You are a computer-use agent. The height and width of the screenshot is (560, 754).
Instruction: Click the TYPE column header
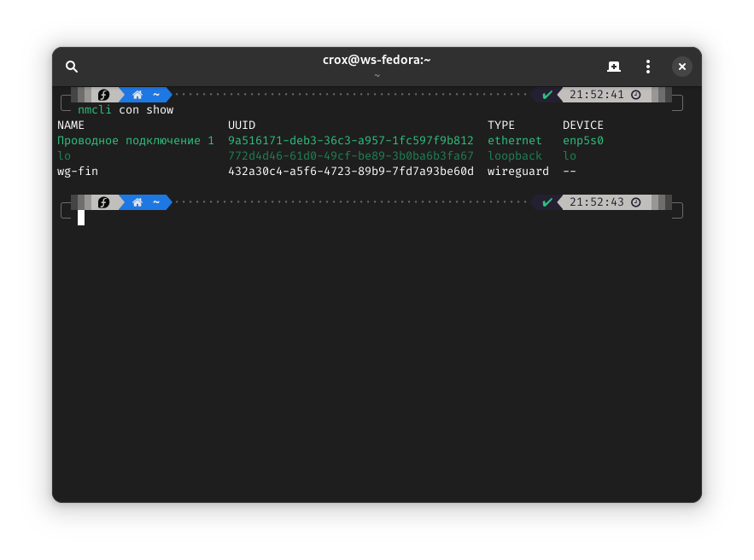point(501,125)
